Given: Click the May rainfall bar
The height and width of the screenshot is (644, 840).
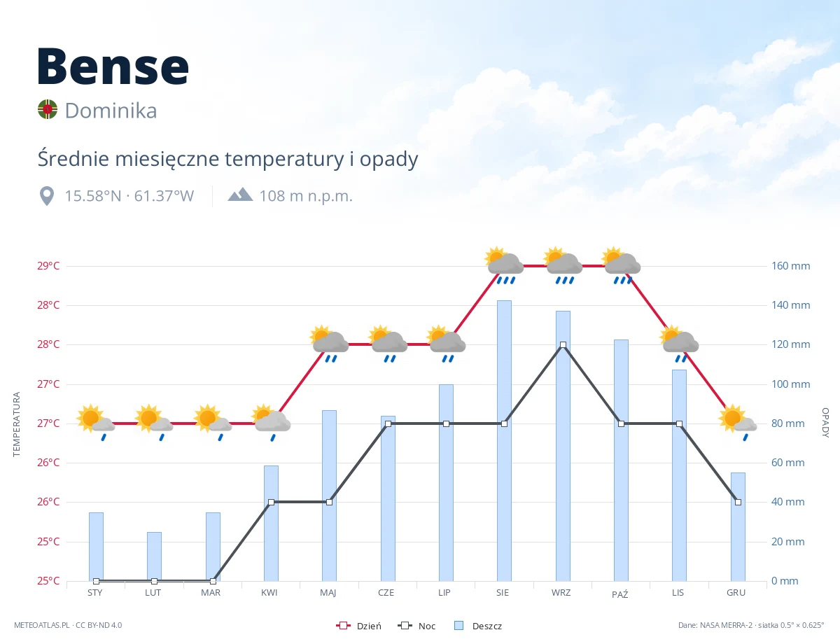Looking at the screenshot, I should (329, 496).
